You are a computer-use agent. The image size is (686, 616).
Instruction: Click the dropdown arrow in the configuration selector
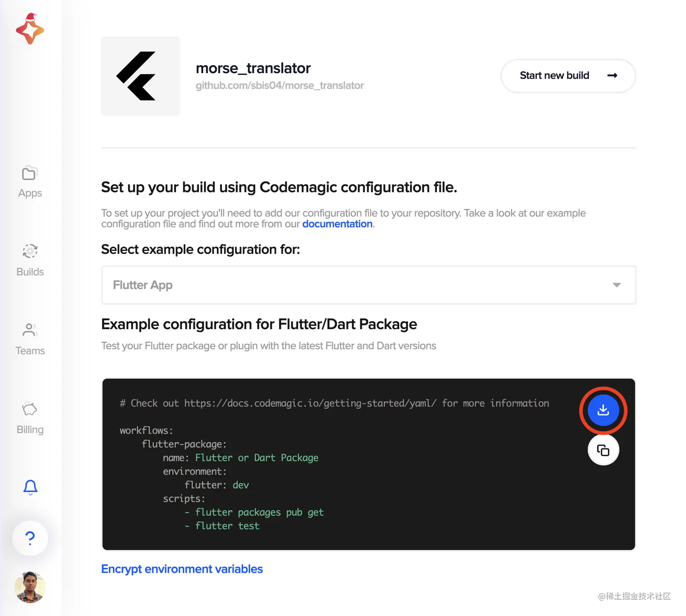pyautogui.click(x=617, y=285)
